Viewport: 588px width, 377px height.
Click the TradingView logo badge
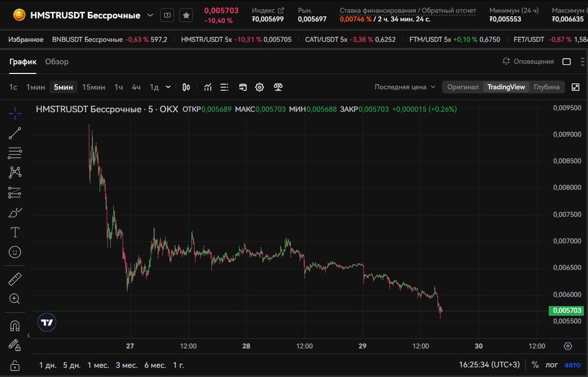47,322
